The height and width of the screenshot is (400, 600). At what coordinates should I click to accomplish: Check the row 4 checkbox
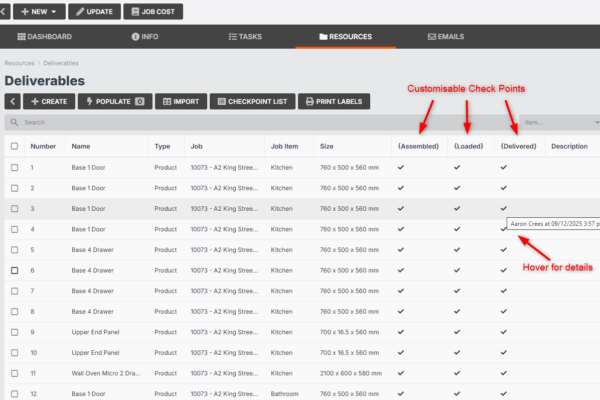[x=15, y=229]
